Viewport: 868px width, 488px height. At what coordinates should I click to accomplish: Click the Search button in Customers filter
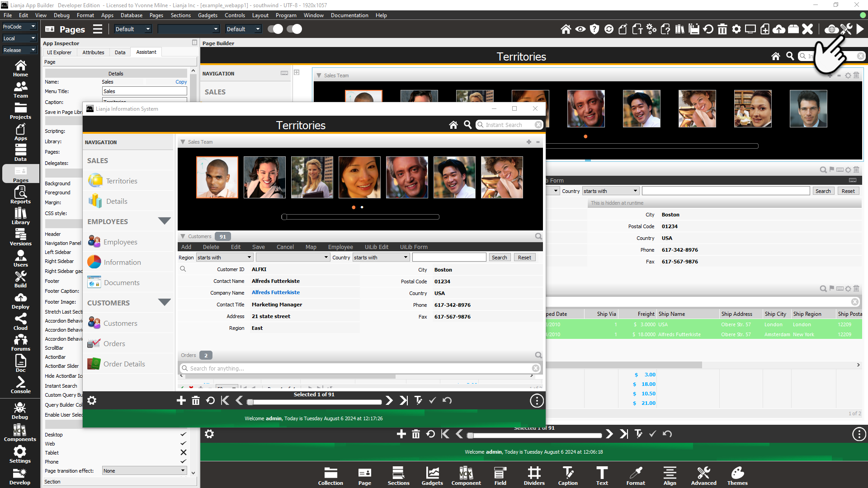499,258
